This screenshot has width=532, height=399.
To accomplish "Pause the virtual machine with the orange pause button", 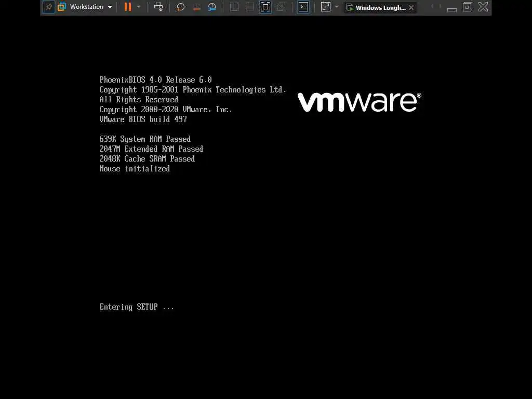I will point(128,7).
